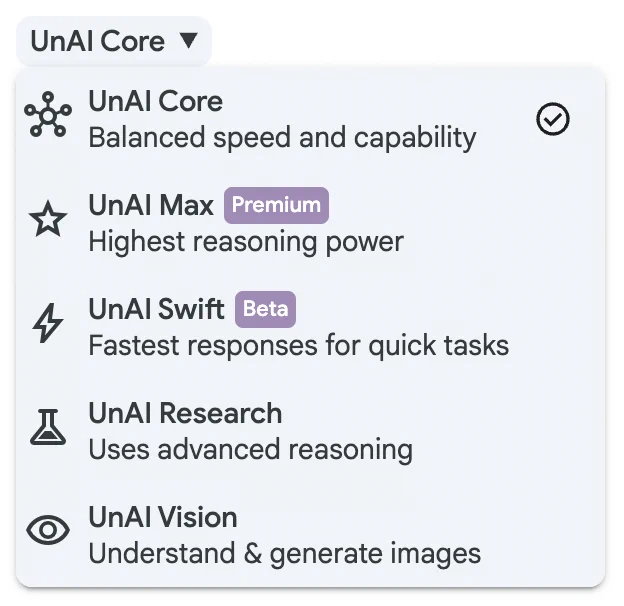Viewport: 624px width, 606px height.
Task: Click 'Highest reasoning power' description text
Action: click(246, 242)
